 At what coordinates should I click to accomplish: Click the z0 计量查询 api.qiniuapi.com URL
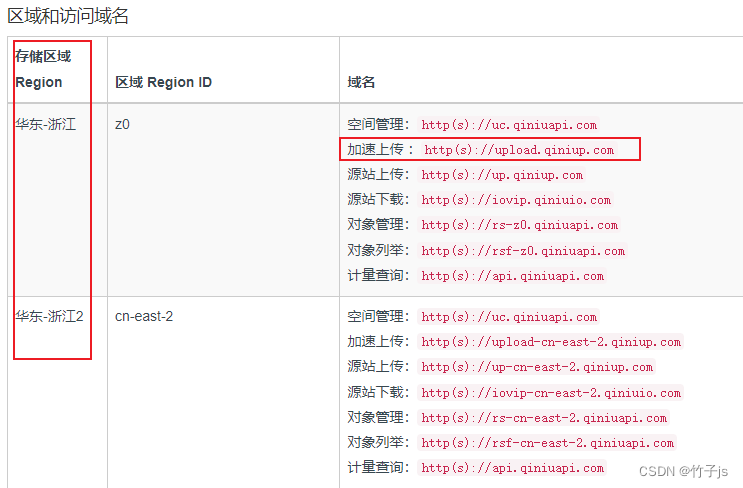[512, 276]
